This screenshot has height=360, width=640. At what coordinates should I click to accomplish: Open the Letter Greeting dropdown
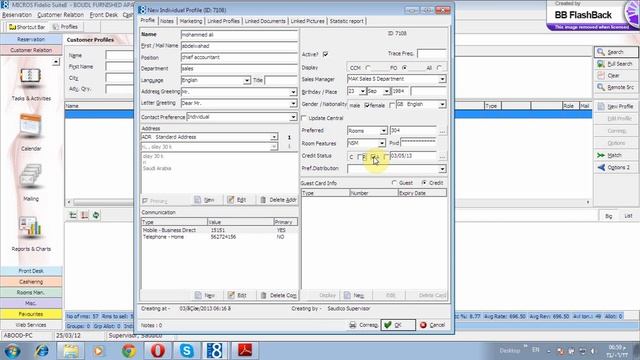click(x=293, y=104)
